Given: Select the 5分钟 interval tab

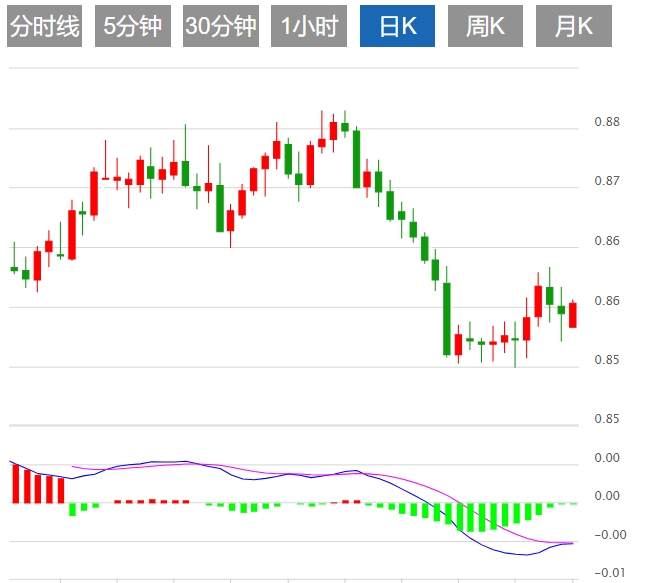Looking at the screenshot, I should 133,26.
